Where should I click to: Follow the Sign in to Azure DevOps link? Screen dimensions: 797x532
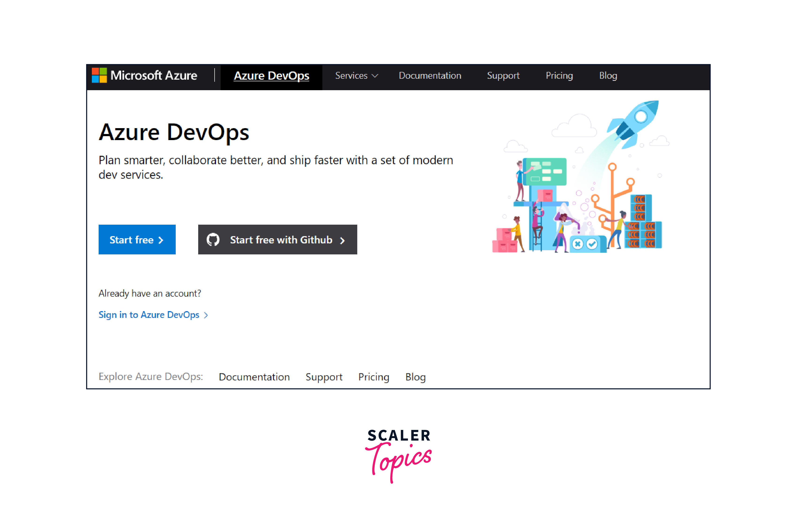tap(149, 315)
